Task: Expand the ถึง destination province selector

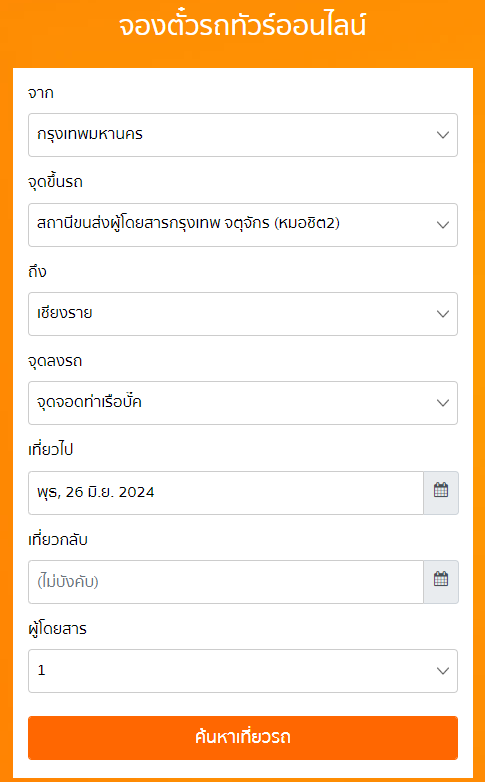Action: tap(242, 314)
